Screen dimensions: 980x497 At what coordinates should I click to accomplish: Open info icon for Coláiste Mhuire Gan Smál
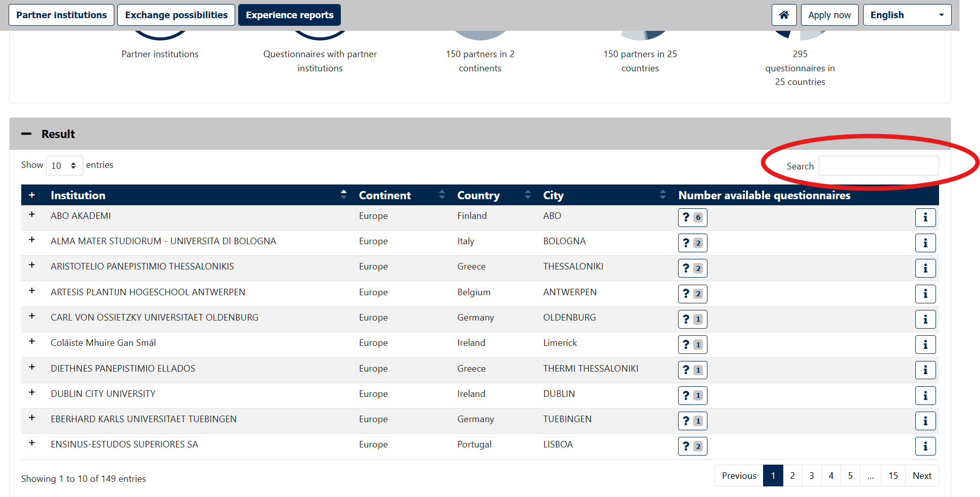tap(925, 345)
